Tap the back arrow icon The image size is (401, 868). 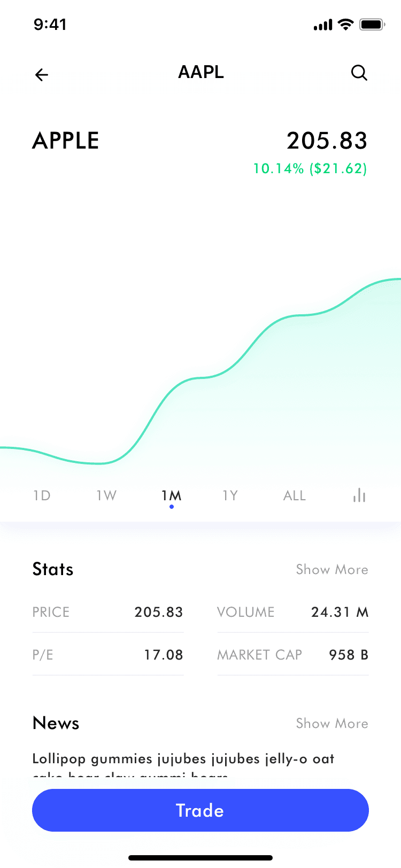42,75
